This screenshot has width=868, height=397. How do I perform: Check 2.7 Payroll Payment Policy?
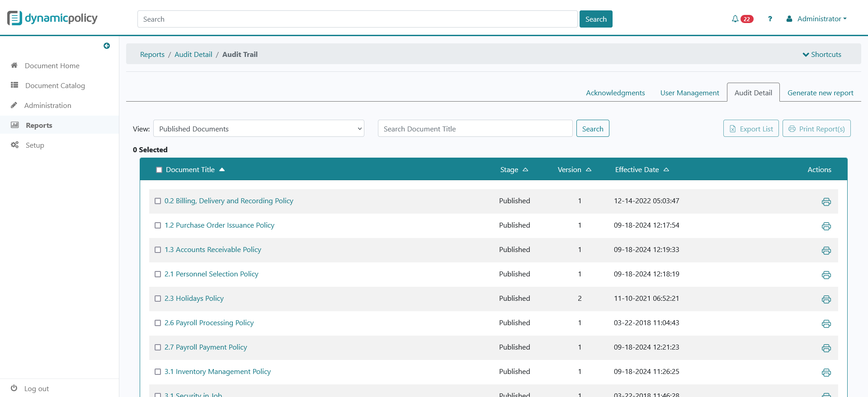[158, 347]
